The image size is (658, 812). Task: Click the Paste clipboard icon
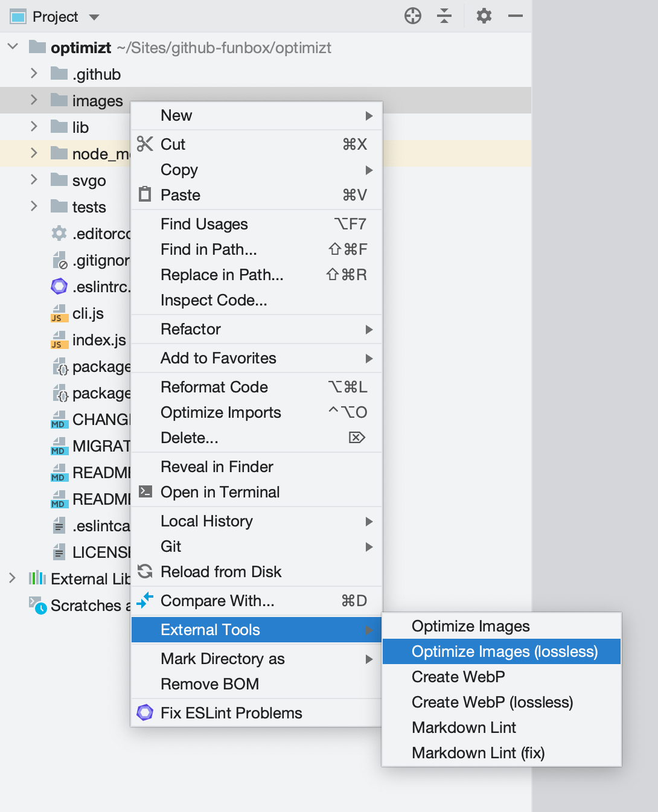point(145,194)
